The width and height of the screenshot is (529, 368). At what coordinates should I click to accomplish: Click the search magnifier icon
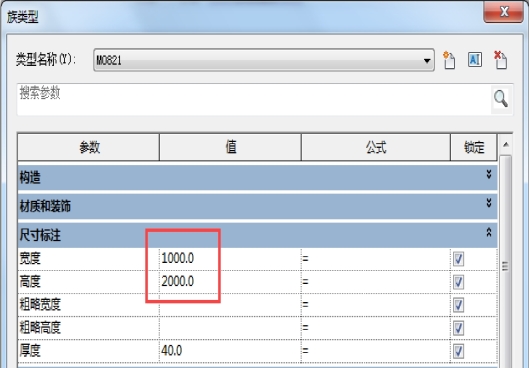click(501, 98)
